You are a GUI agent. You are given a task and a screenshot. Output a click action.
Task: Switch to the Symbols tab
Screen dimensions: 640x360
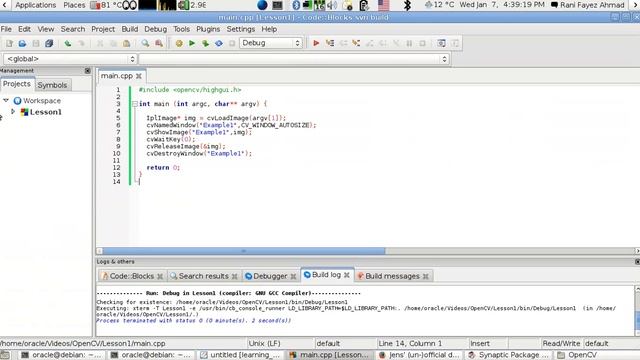pos(52,85)
